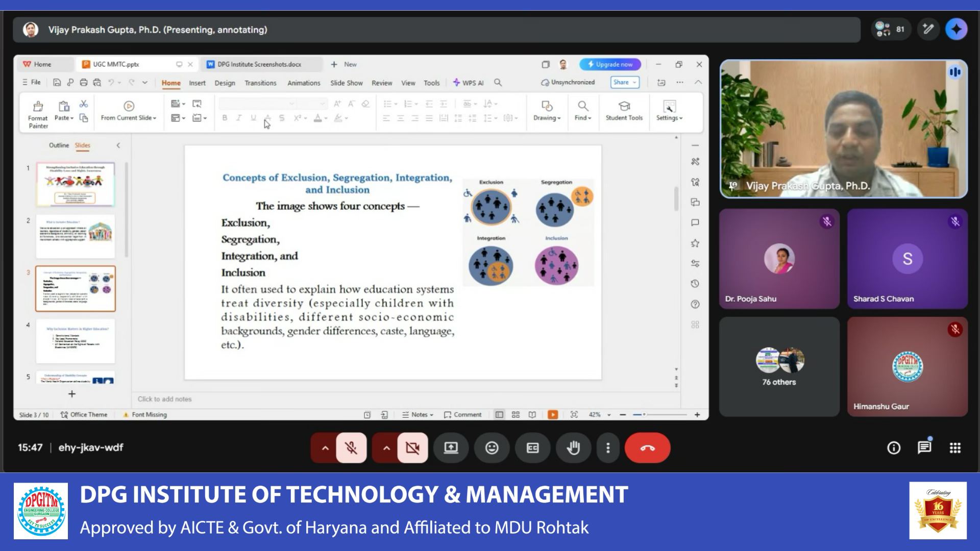Open the emoji reactions button
This screenshot has height=551, width=980.
click(492, 448)
